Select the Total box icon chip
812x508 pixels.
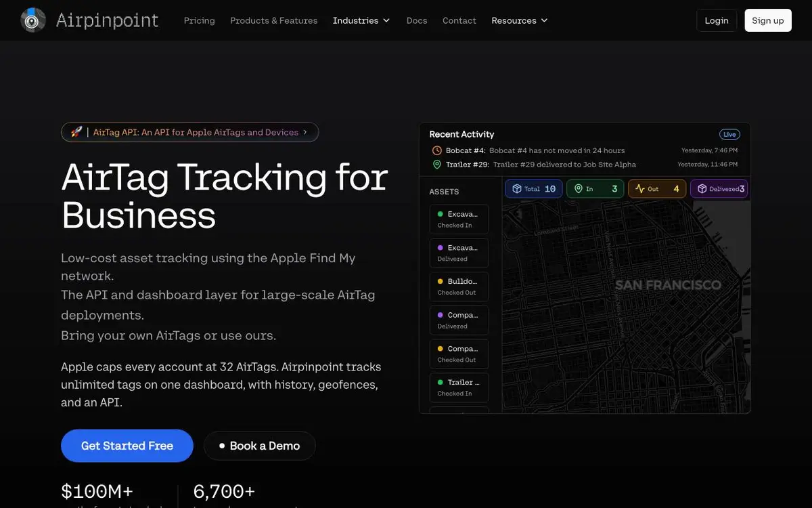(533, 189)
